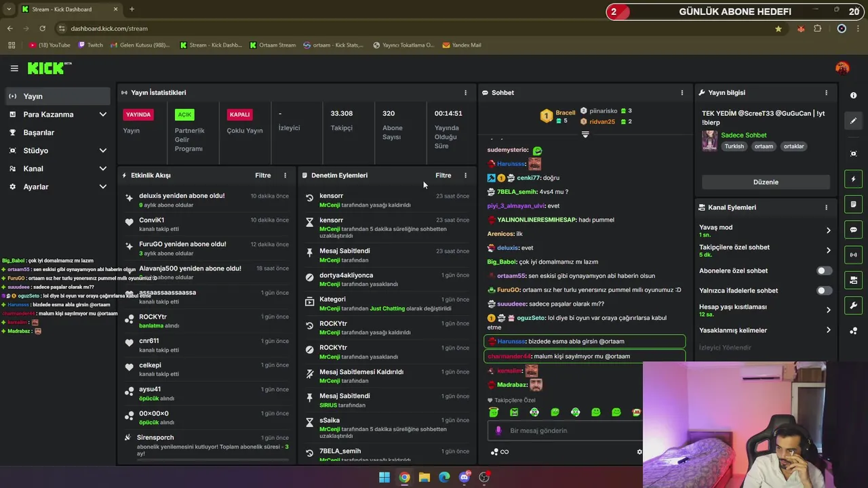Open Yayın İstatistikleri panel options menu
Viewport: 868px width, 488px height.
(x=465, y=92)
